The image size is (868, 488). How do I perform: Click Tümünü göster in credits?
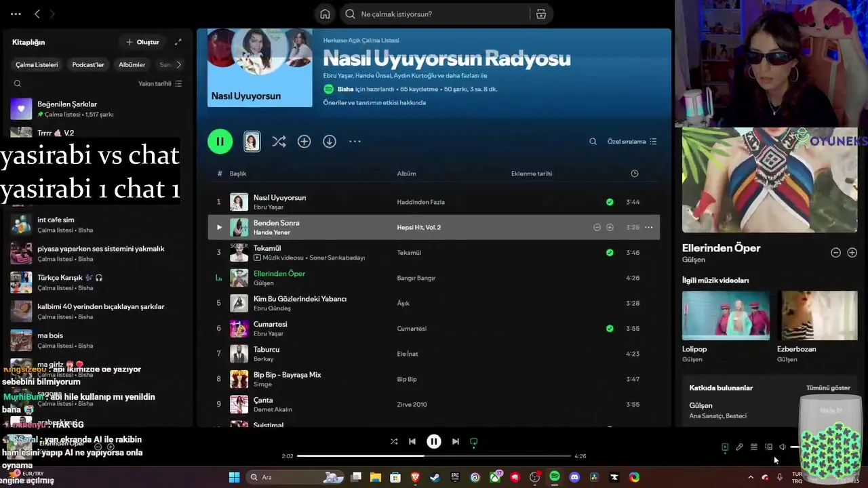pos(828,388)
